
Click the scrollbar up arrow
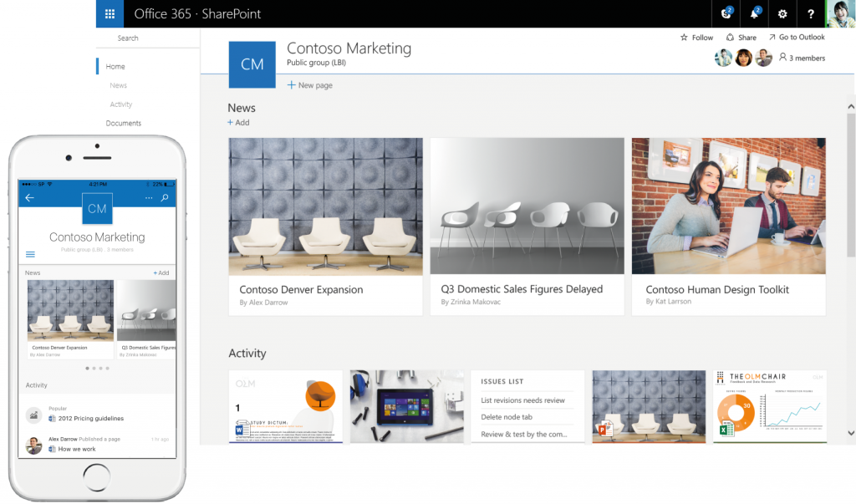coord(850,107)
